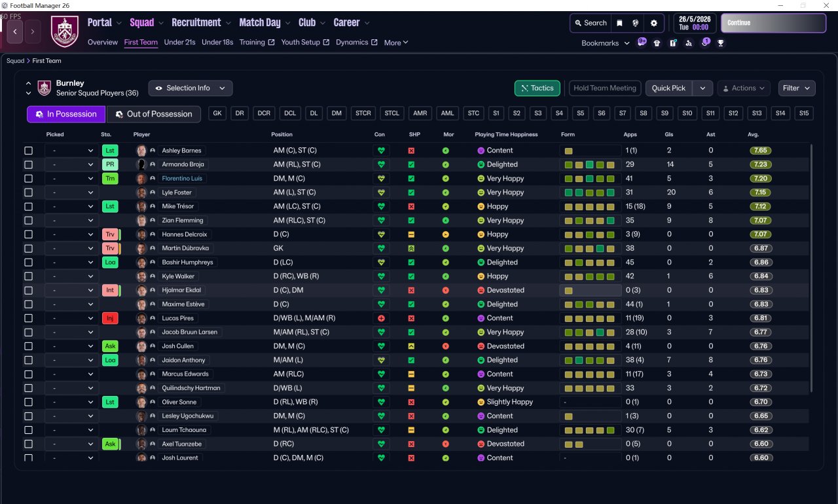Tick the checkbox for Ashley Barnes
Screen dimensions: 838x504
click(x=28, y=151)
